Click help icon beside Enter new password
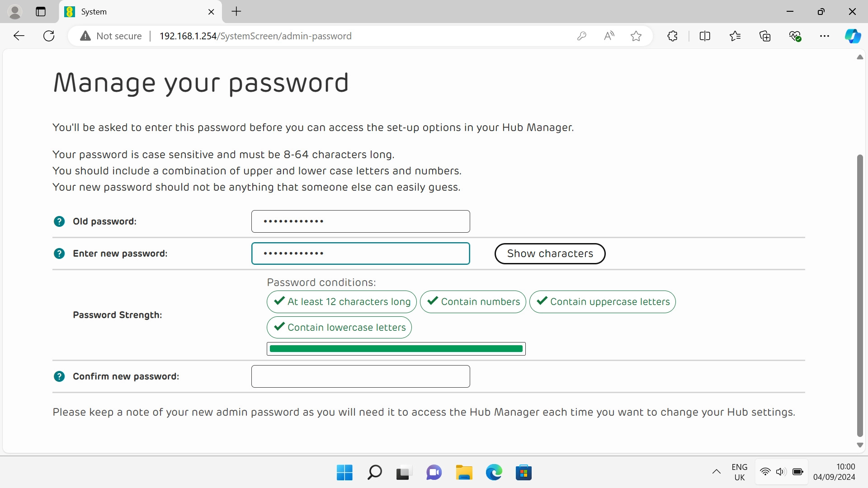 pos(59,253)
